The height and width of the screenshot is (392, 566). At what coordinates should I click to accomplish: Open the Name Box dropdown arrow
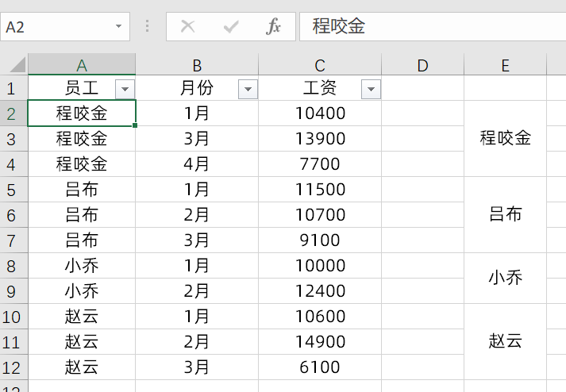point(118,26)
